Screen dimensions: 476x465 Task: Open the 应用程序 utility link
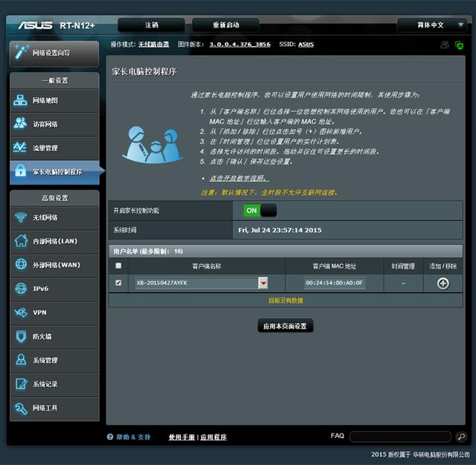click(213, 437)
